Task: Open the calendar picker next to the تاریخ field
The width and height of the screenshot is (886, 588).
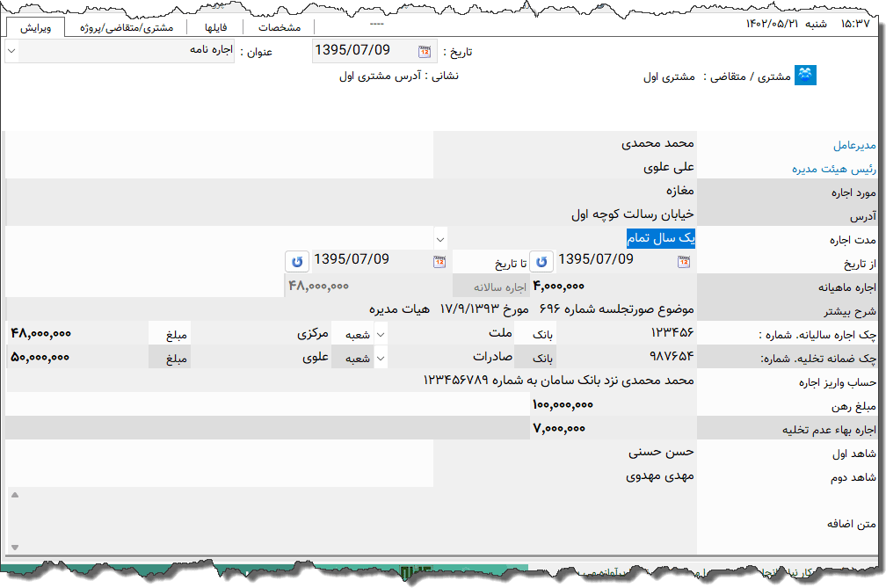Action: (424, 50)
